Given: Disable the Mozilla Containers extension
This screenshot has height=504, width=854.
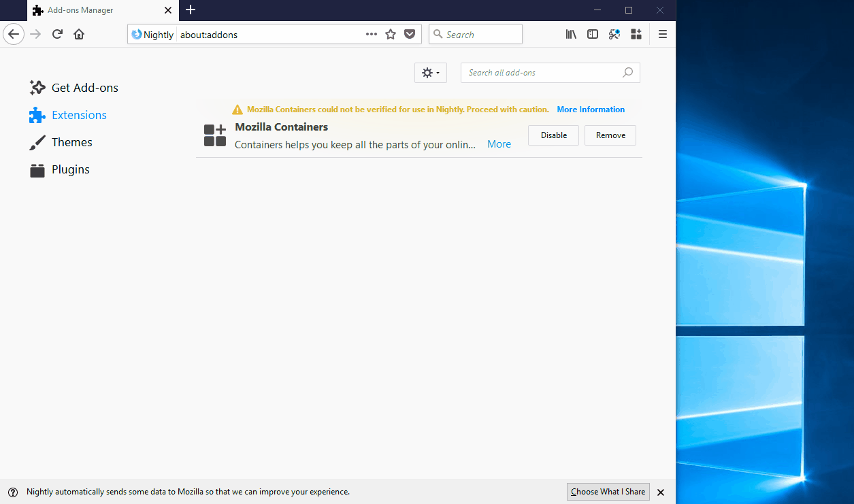Looking at the screenshot, I should (x=553, y=135).
